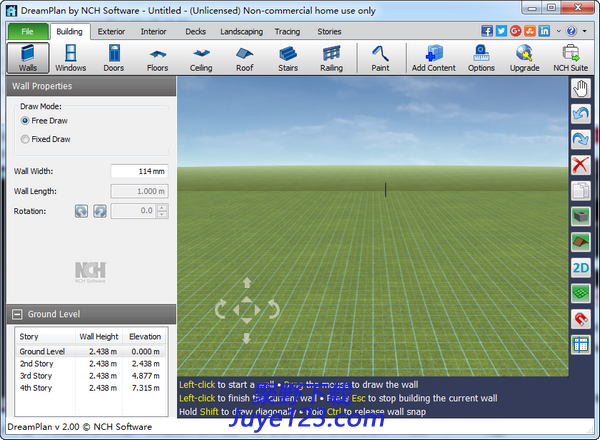Select the Ground Level story row
The image size is (600, 440).
(x=91, y=352)
